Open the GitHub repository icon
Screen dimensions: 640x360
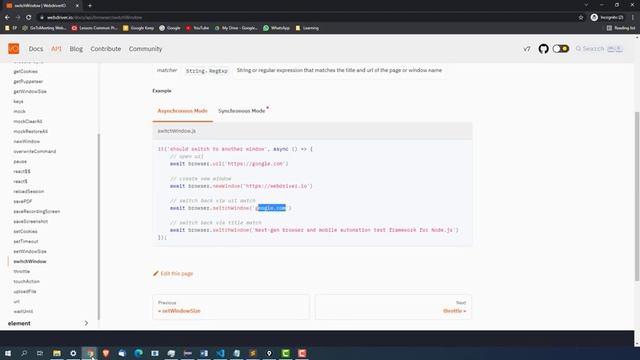pos(543,49)
